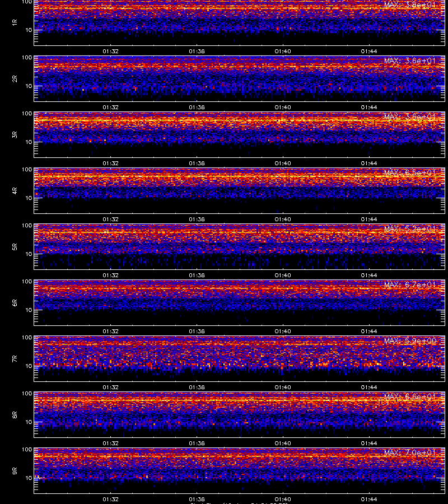
Task: Click the 8R panel label
Action: click(x=15, y=414)
